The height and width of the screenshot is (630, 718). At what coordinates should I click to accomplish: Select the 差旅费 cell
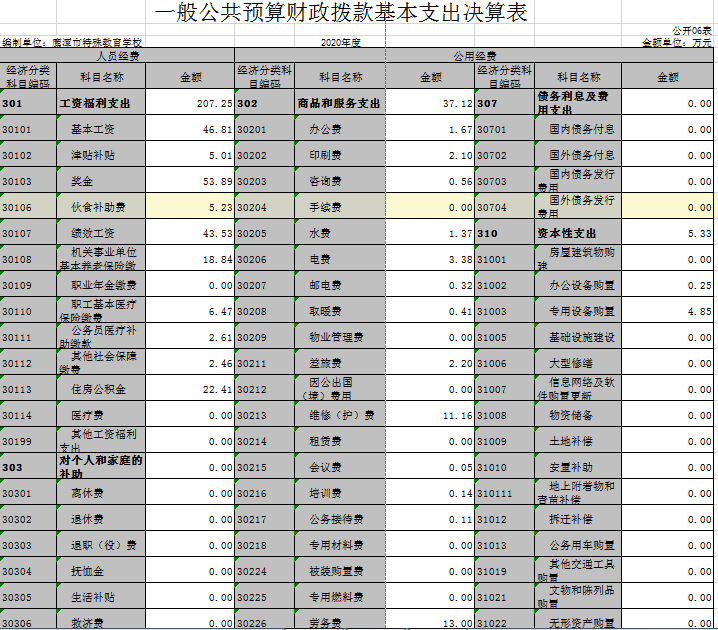pyautogui.click(x=340, y=362)
